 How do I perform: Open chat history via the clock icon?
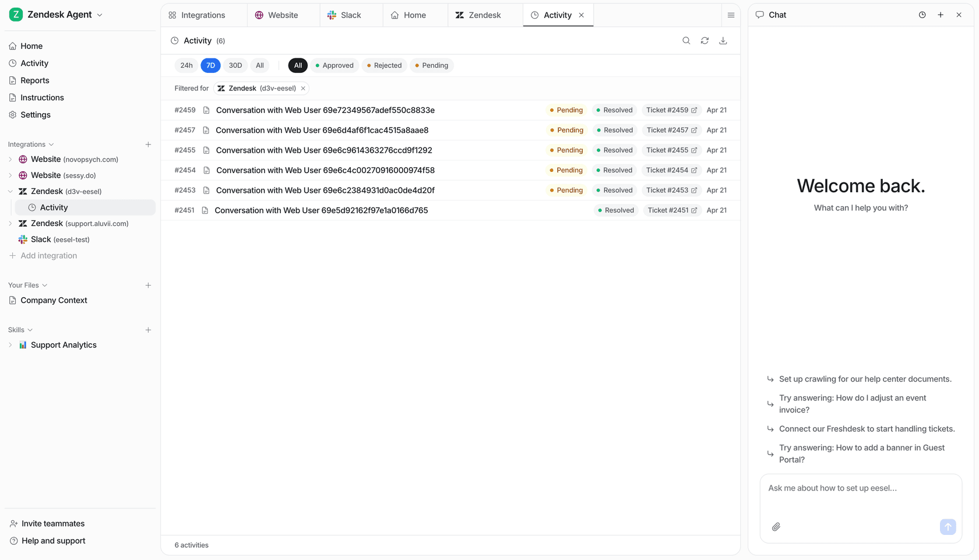pyautogui.click(x=922, y=15)
